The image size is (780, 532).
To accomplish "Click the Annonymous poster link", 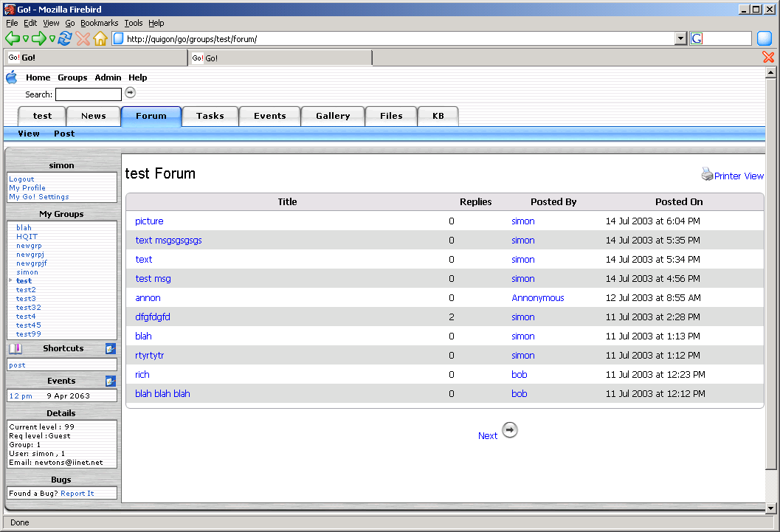I will (538, 298).
